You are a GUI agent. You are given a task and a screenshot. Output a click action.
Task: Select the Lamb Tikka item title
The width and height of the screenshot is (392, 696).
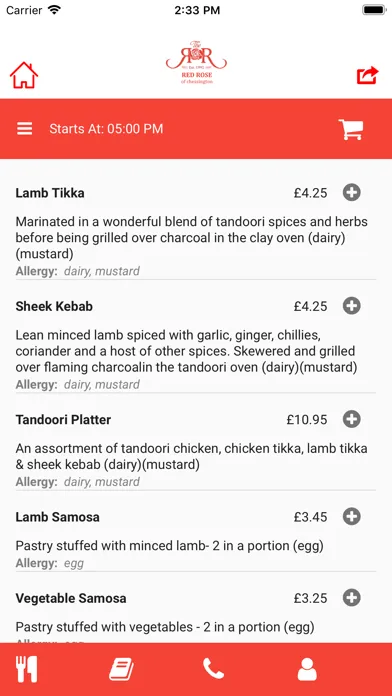tap(50, 193)
